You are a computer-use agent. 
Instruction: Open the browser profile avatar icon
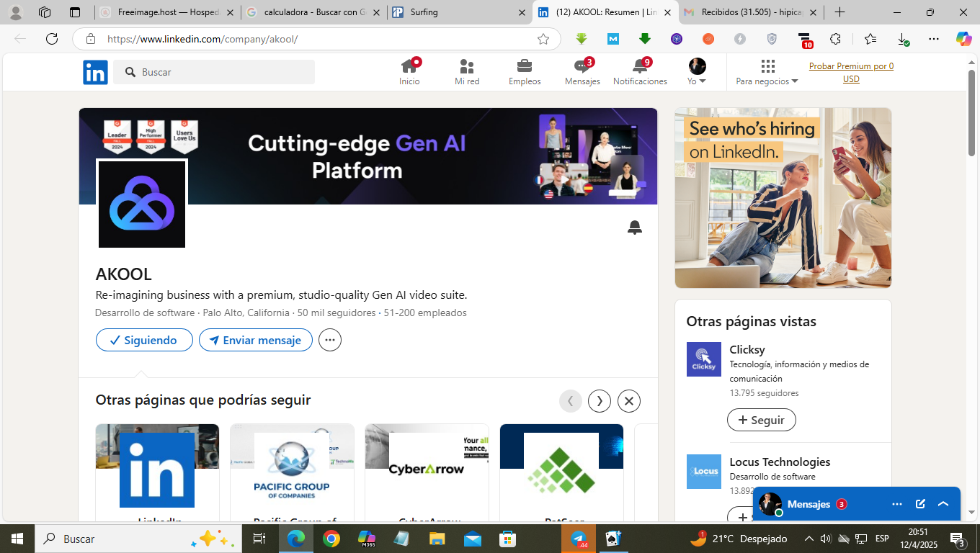16,12
